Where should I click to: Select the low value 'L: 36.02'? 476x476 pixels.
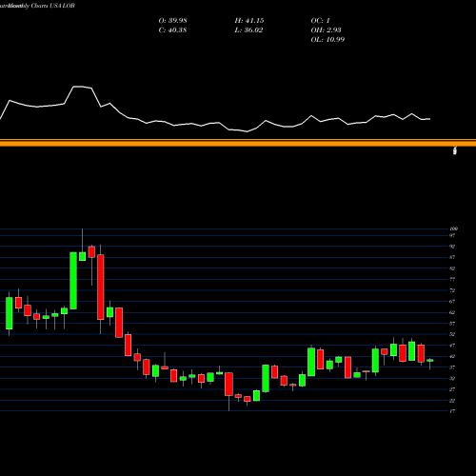pyautogui.click(x=248, y=30)
